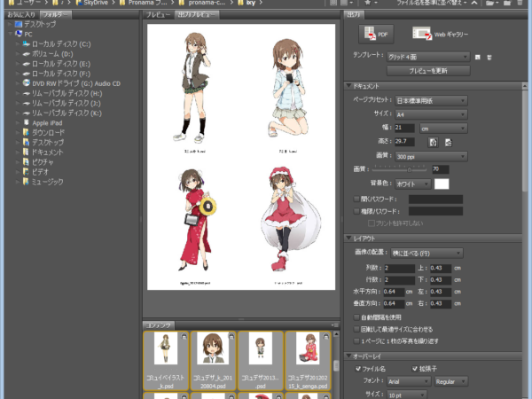Image resolution: width=532 pixels, height=399 pixels.
Task: Click the delete template trash icon
Action: (x=489, y=57)
